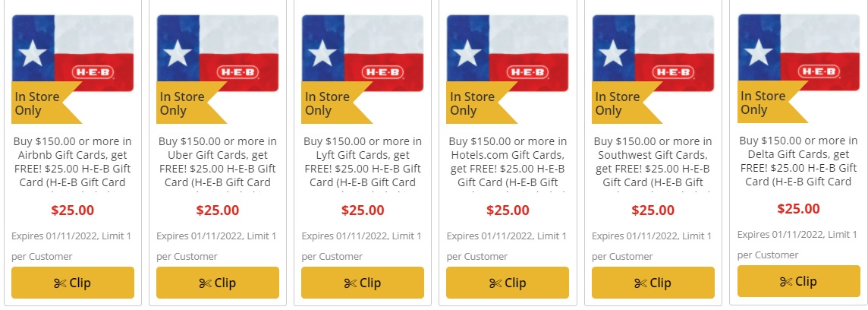Clip the Uber Gift Cards coupon
868x310 pixels.
pyautogui.click(x=218, y=283)
